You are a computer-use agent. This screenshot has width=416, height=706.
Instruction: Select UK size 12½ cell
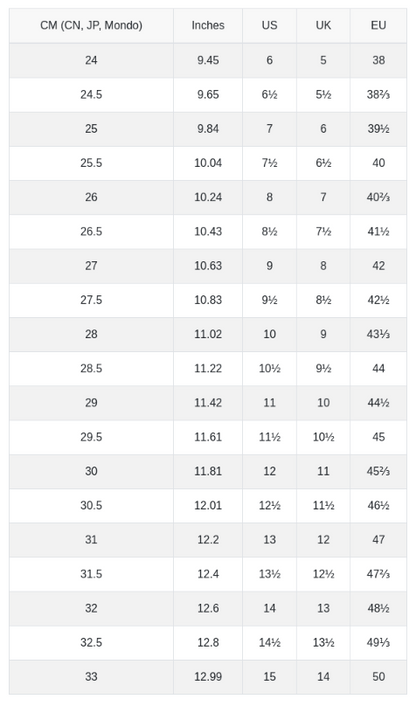[x=323, y=574]
